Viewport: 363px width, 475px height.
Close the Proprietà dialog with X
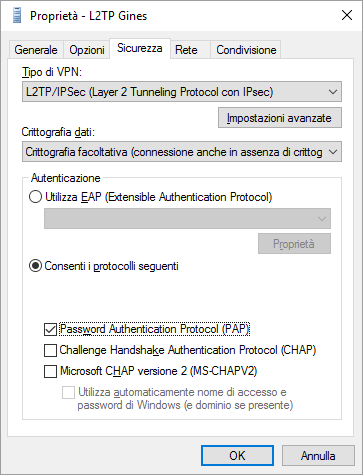tap(347, 15)
